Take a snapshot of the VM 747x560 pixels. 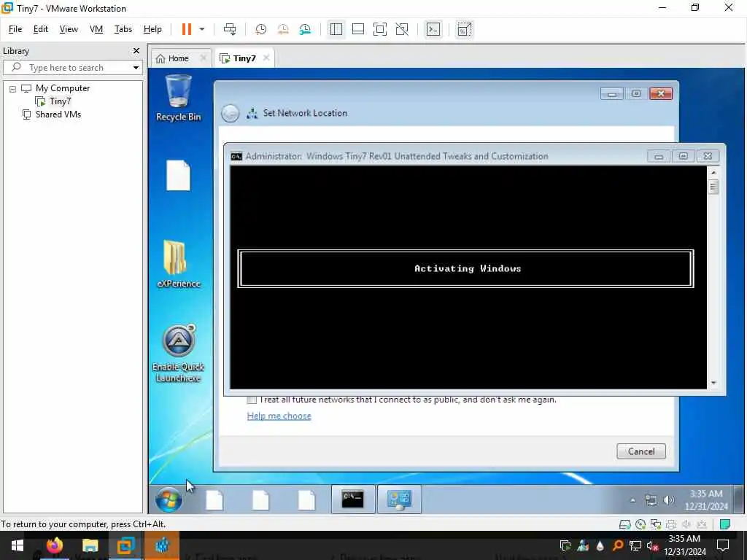[260, 29]
